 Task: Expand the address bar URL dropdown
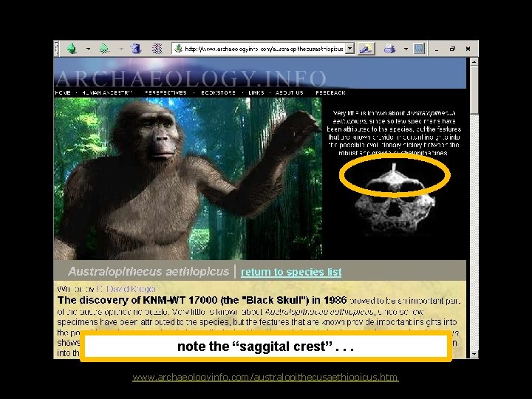coord(350,49)
